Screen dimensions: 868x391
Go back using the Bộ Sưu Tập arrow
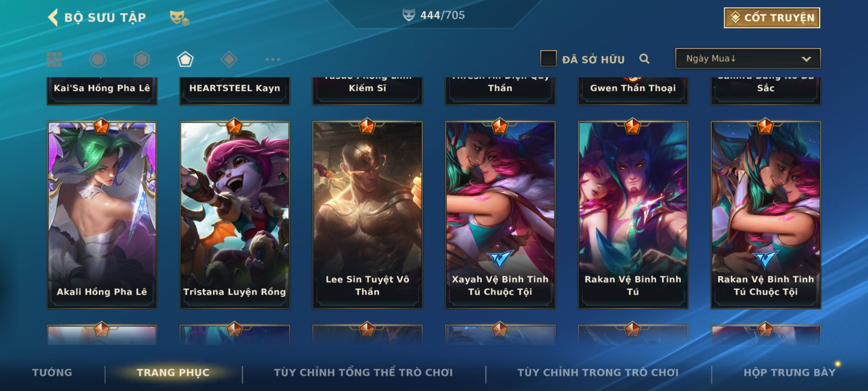coord(53,17)
